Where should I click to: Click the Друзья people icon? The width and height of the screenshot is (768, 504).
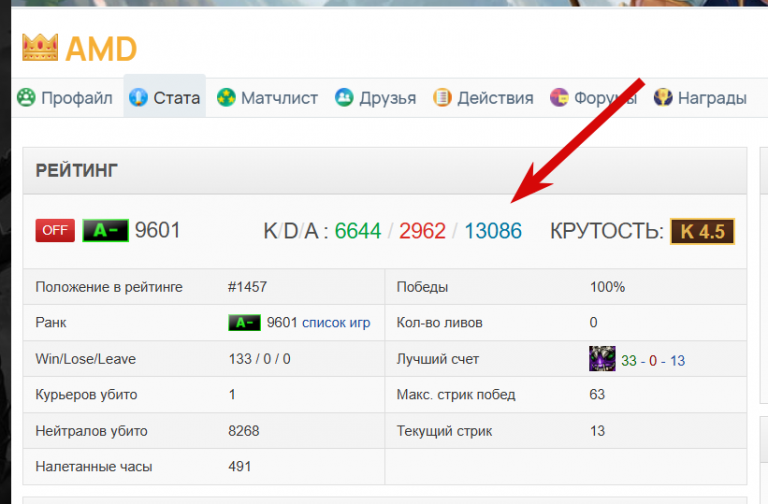coord(344,97)
